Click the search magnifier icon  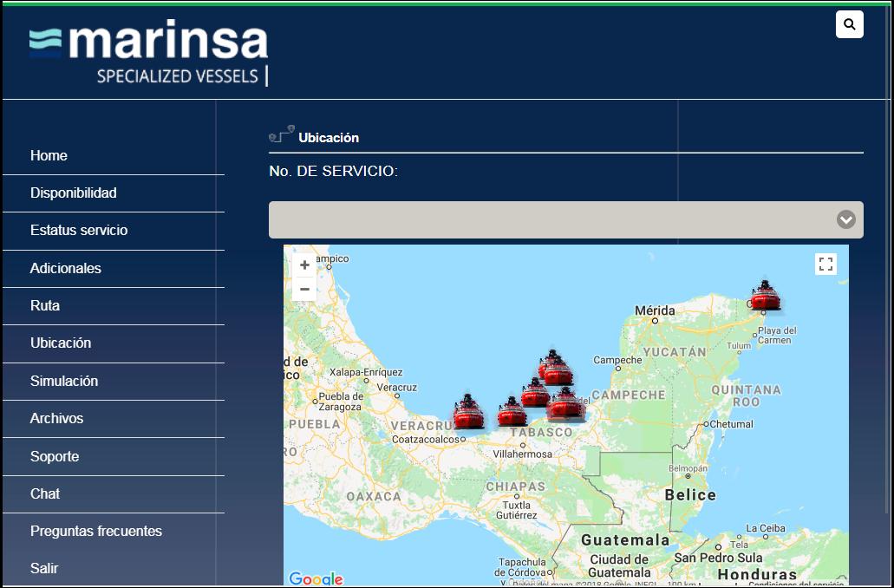click(x=850, y=24)
